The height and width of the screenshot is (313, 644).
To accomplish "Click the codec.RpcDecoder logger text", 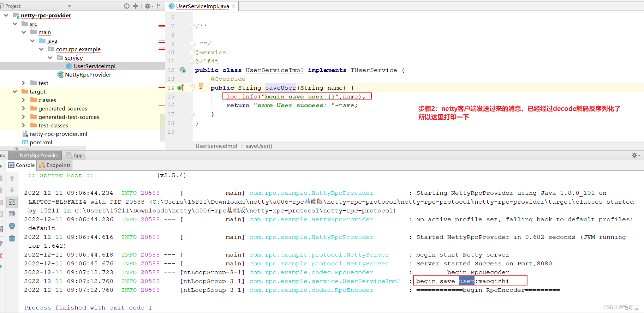I will coord(311,272).
